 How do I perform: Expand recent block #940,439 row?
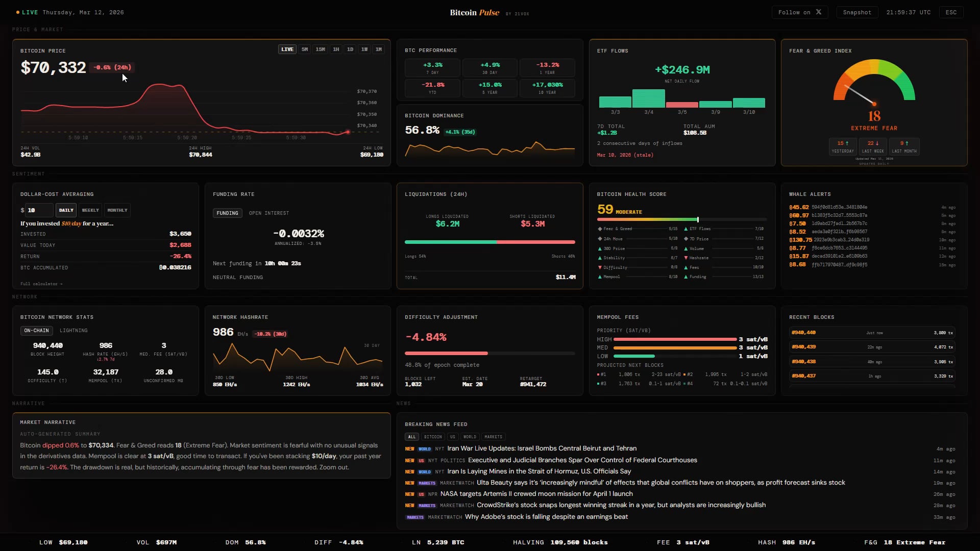pos(872,347)
